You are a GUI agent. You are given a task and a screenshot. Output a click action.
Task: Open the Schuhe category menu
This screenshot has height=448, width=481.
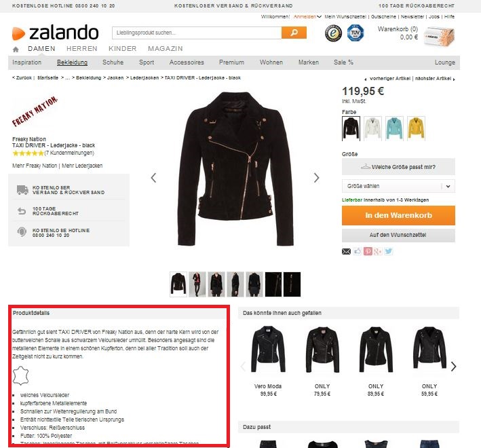113,62
